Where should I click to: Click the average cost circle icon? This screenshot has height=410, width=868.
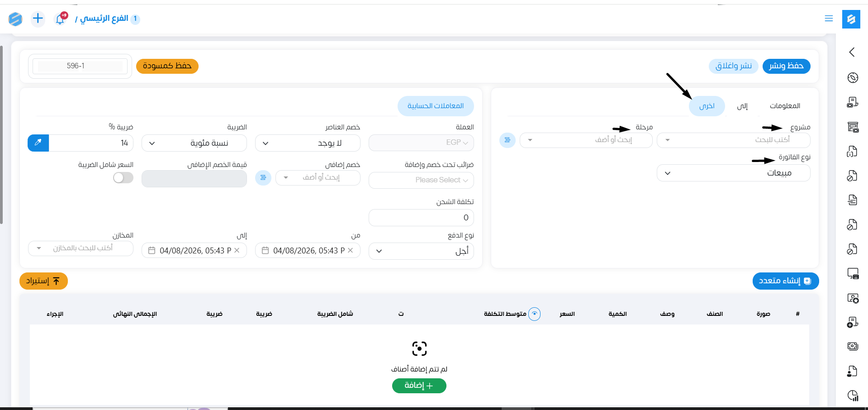tap(534, 314)
